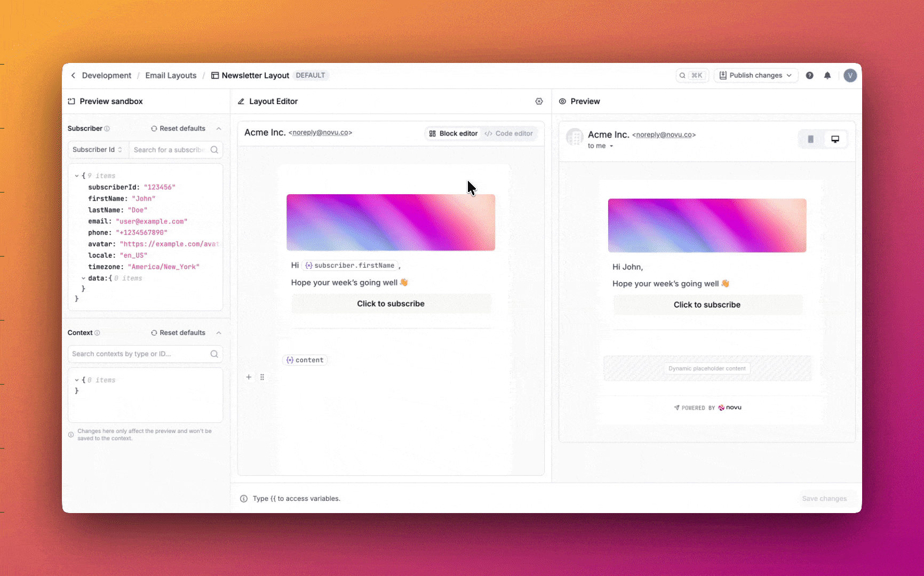Open the Subscriber Id dropdown
Viewport: 924px width, 576px height.
[98, 150]
